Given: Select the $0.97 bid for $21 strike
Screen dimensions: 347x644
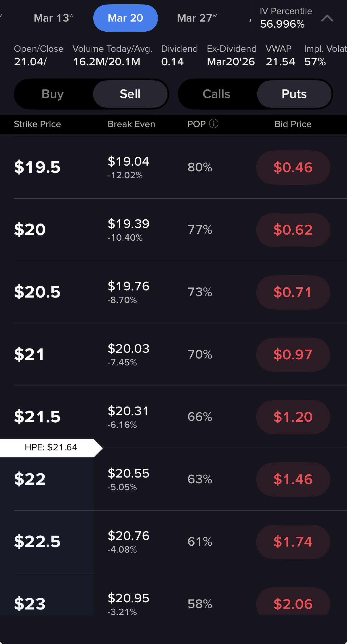Looking at the screenshot, I should coord(293,355).
